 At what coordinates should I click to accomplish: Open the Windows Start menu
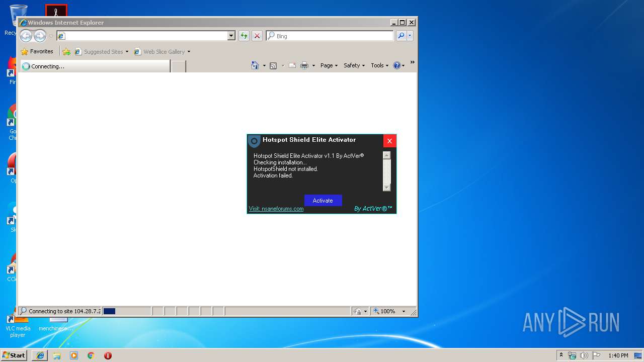(14, 355)
